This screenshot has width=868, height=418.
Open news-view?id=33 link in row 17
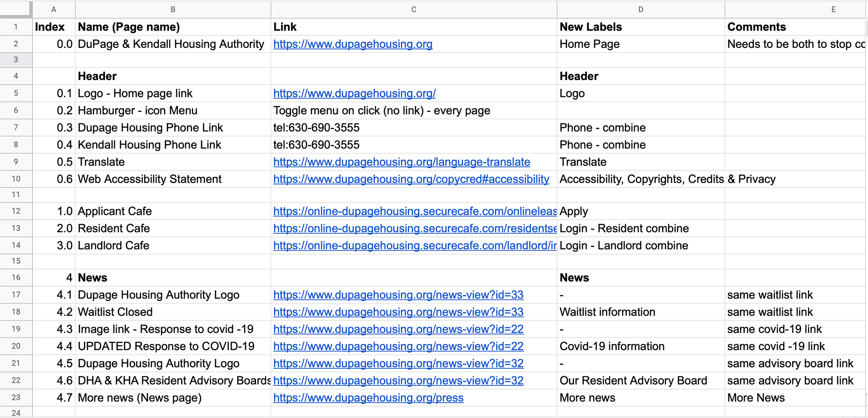point(398,295)
